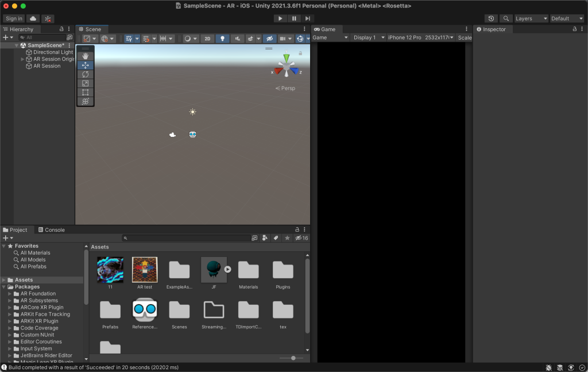Open the Display 1 dropdown
Image resolution: width=588 pixels, height=372 pixels.
point(369,37)
